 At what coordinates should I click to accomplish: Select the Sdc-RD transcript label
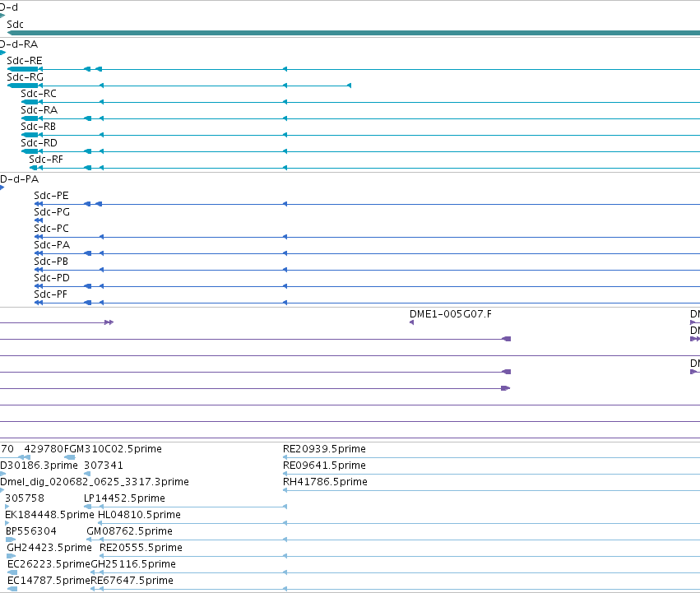click(39, 143)
